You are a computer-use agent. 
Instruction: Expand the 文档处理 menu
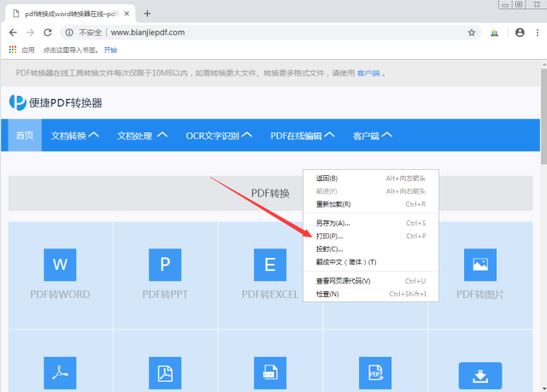coord(142,136)
